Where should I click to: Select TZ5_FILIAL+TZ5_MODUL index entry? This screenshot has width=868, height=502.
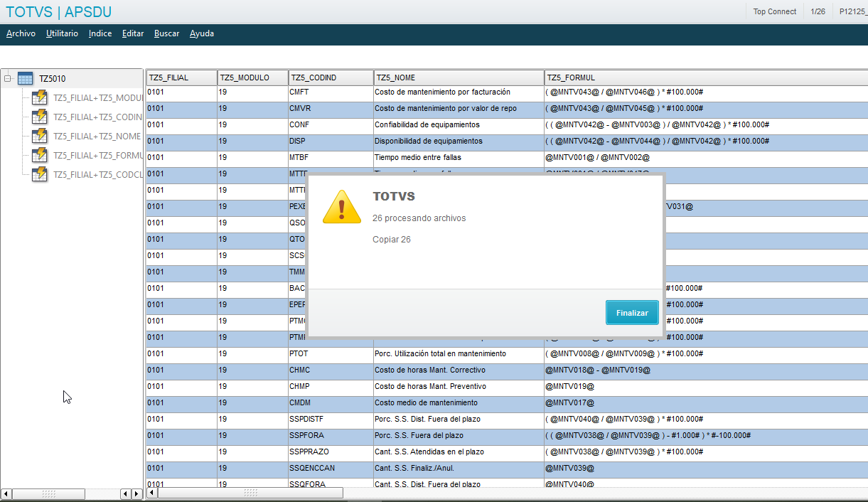tap(98, 98)
